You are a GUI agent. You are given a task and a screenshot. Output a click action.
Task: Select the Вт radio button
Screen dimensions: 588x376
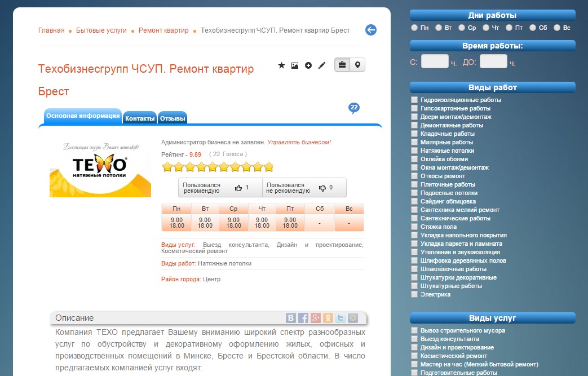[x=439, y=28]
